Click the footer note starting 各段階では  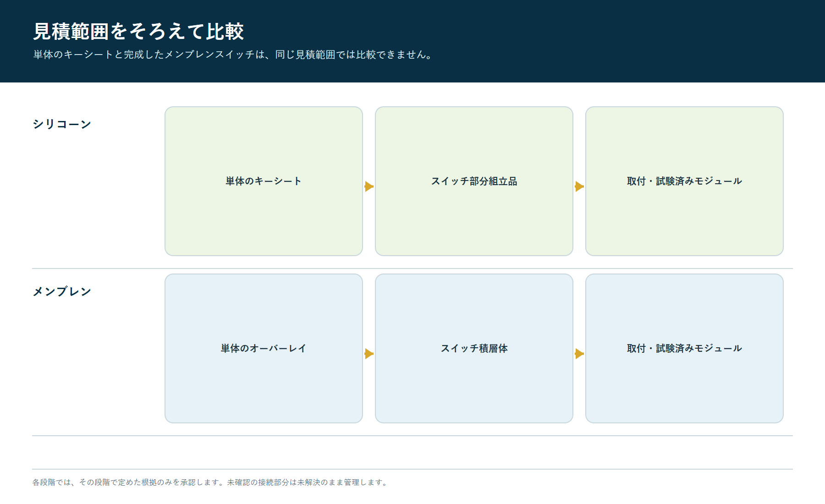coord(211,482)
